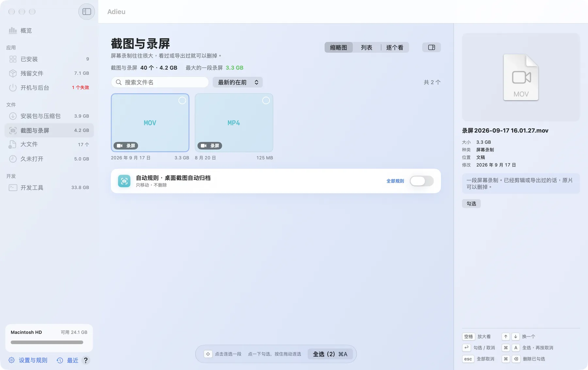The width and height of the screenshot is (588, 370).
Task: Click 全选 (2) ⌘A button
Action: 330,354
